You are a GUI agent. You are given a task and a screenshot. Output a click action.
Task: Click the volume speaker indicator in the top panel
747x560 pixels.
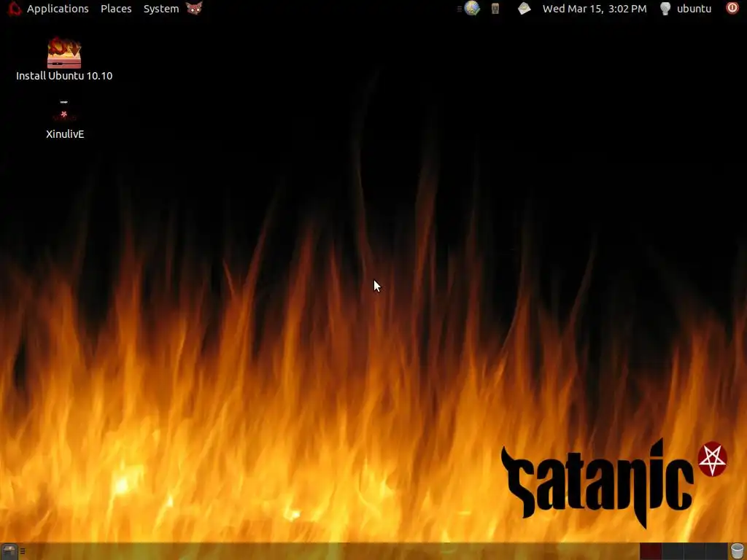495,8
